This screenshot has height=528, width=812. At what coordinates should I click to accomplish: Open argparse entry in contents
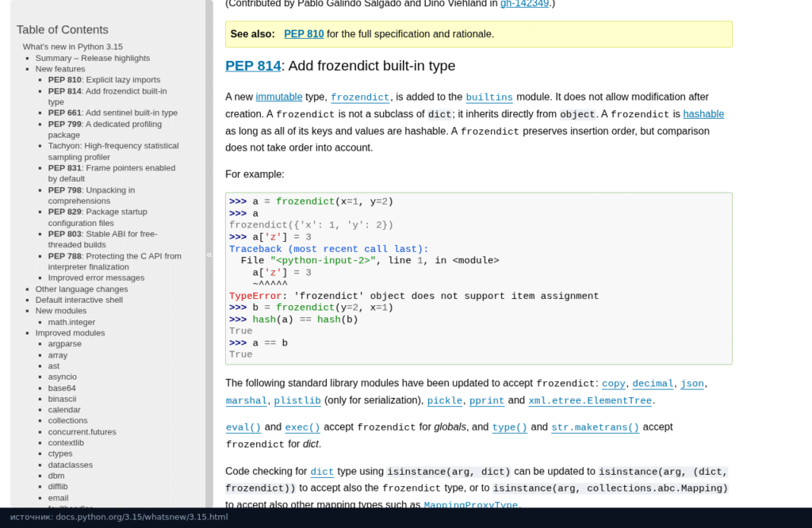tap(65, 344)
